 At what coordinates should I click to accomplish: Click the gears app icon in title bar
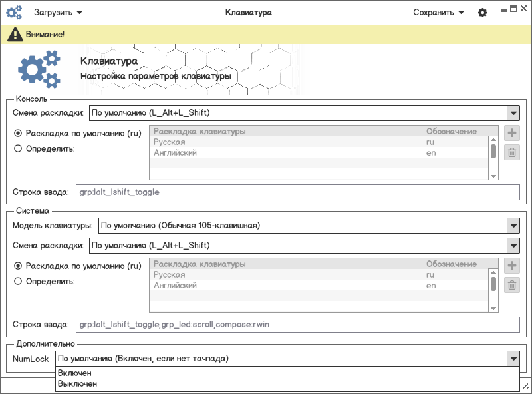[x=14, y=13]
